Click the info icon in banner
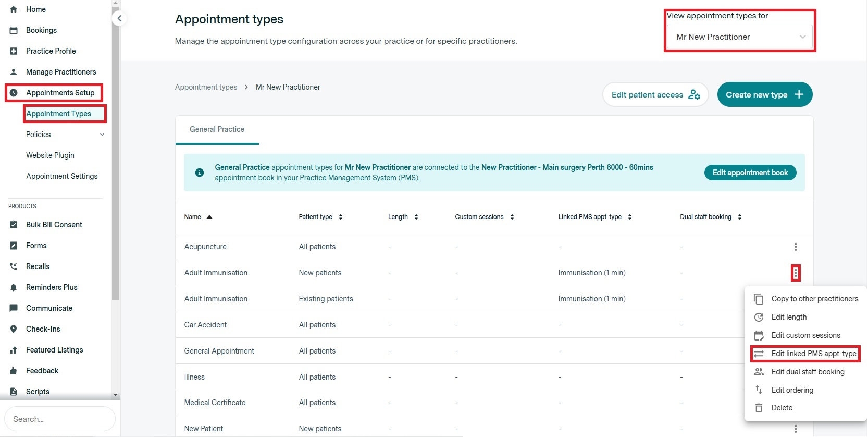Viewport: 868px width, 437px height. 199,173
